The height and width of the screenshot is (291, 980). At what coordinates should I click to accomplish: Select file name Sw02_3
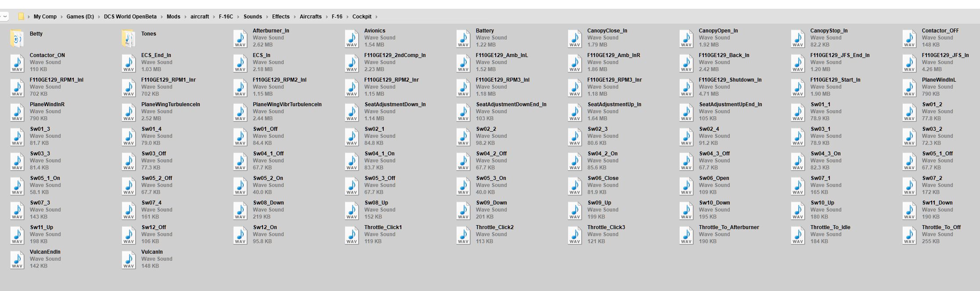[x=598, y=129]
